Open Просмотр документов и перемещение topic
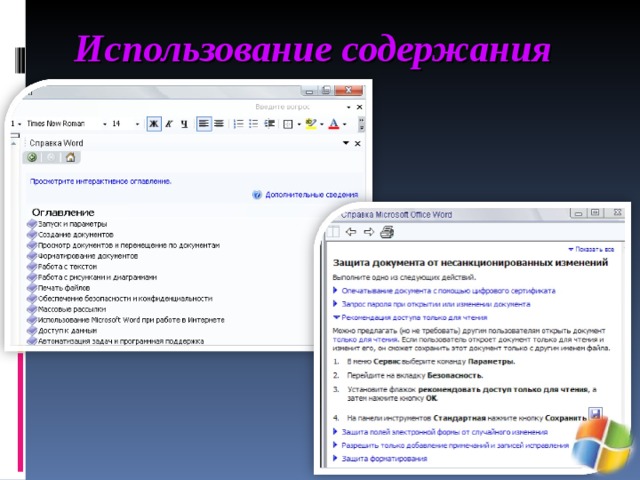Viewport: 640px width, 480px height. (x=129, y=245)
